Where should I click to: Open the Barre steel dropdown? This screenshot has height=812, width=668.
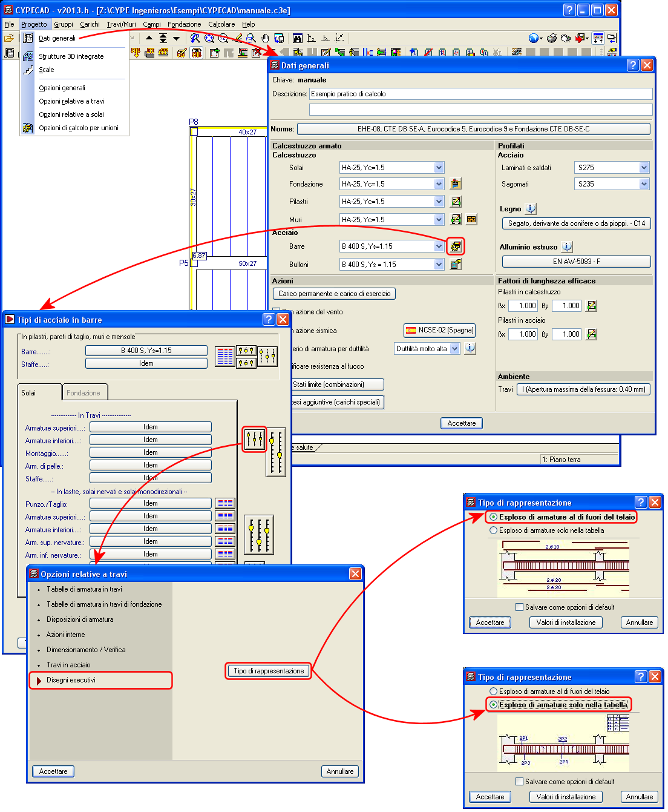(439, 246)
